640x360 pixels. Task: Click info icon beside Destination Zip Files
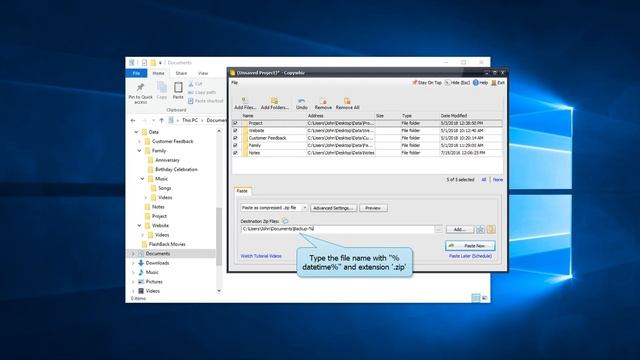click(x=285, y=221)
